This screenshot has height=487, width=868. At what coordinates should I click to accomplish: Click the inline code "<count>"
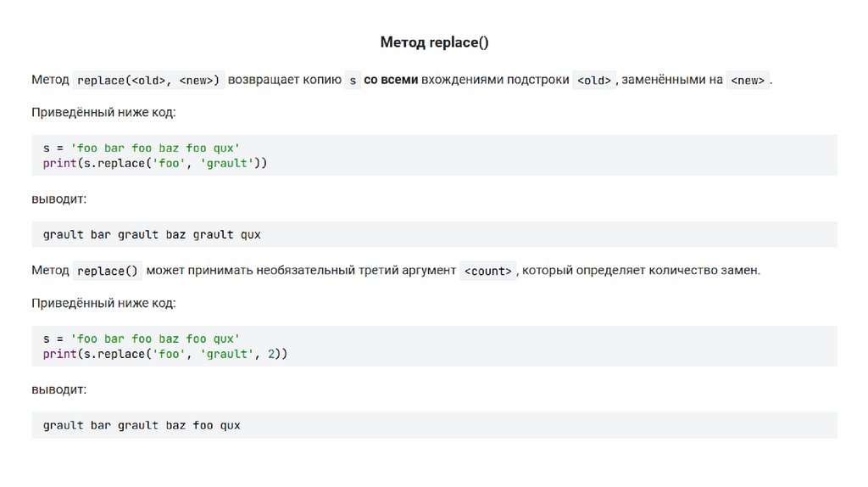tap(487, 271)
